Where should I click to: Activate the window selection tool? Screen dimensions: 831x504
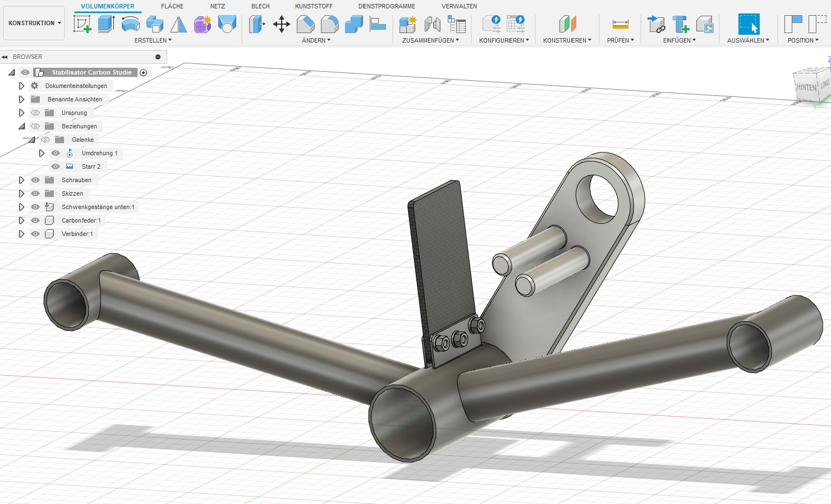749,24
